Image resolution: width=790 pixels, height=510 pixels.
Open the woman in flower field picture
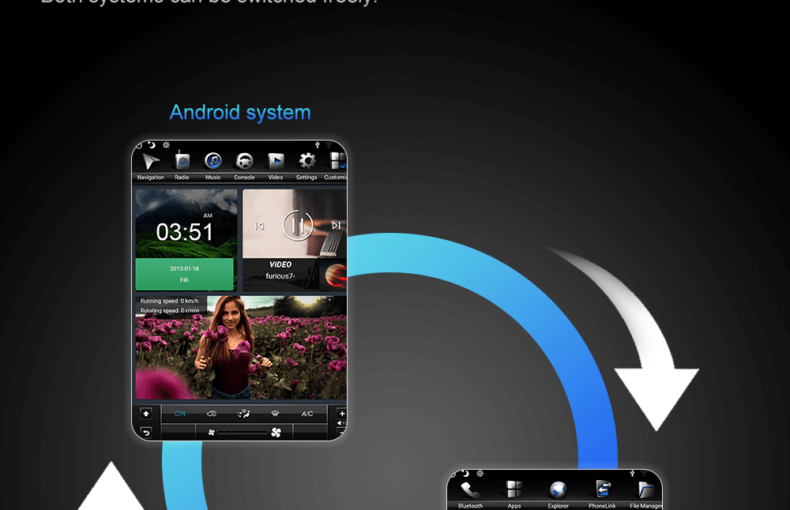pos(241,348)
